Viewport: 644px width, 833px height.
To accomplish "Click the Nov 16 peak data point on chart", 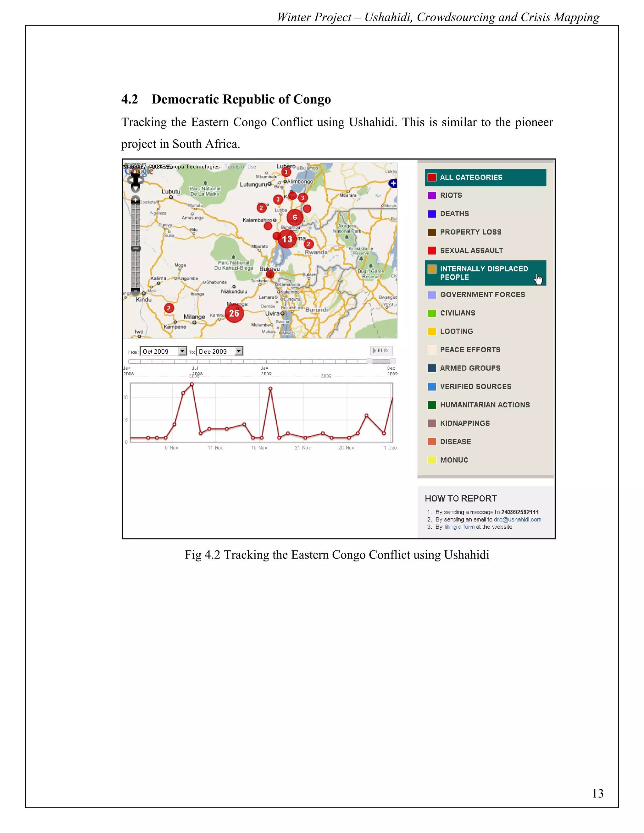I will point(270,389).
